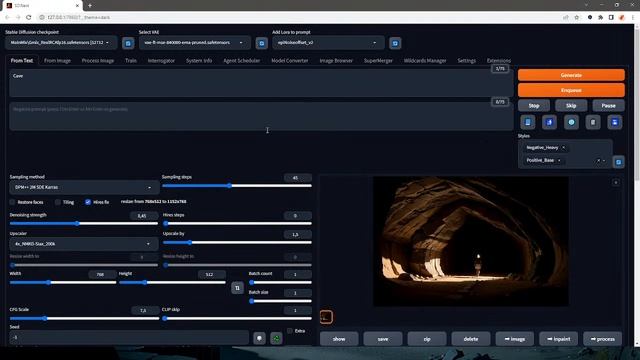
Task: Swap width and height values
Action: [x=238, y=288]
